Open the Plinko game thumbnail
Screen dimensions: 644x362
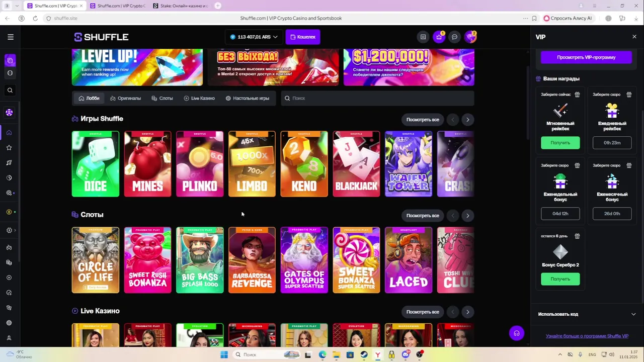200,164
